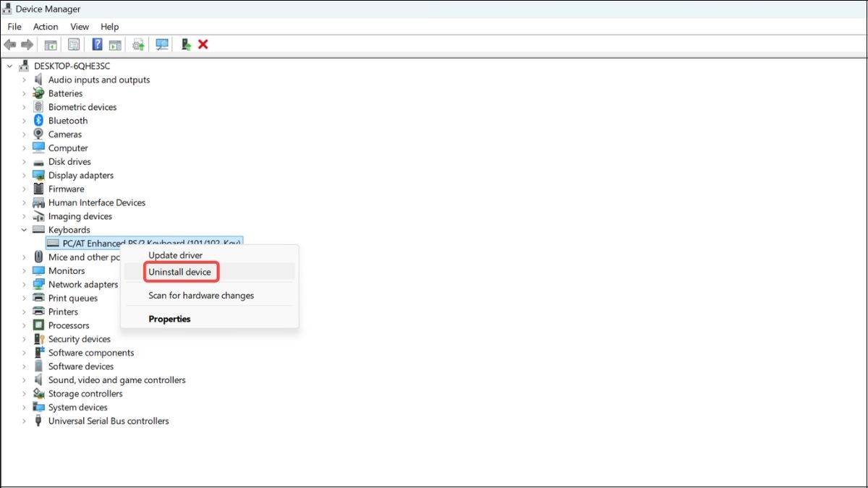
Task: Toggle the show/hide action pane toolbar icon
Action: pos(115,45)
